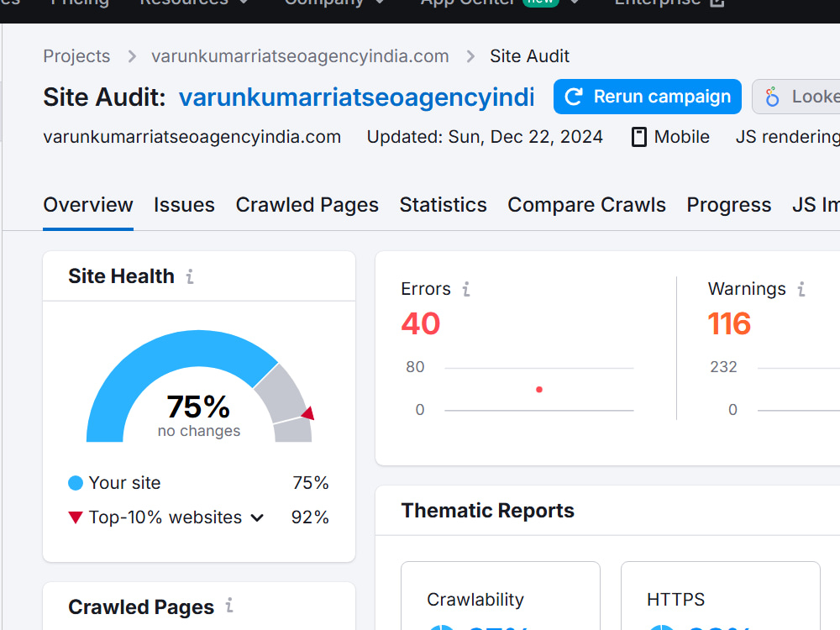
Task: Click the JS rendering setting
Action: (788, 137)
